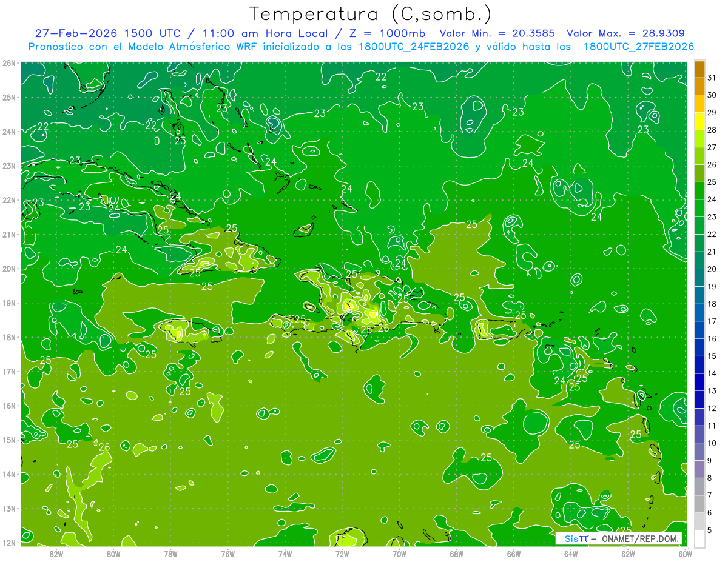
Task: Click the title 'Temperatura (C,somb.)'
Action: click(x=370, y=14)
